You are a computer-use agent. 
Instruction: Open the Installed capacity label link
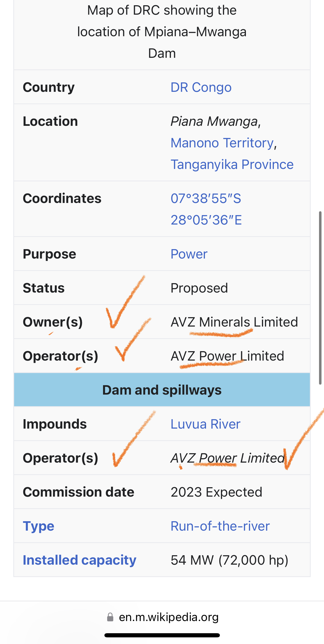[x=79, y=560]
